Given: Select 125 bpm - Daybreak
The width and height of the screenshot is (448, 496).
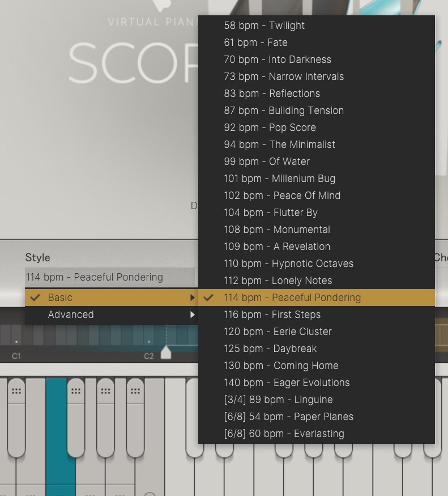Looking at the screenshot, I should pos(270,349).
